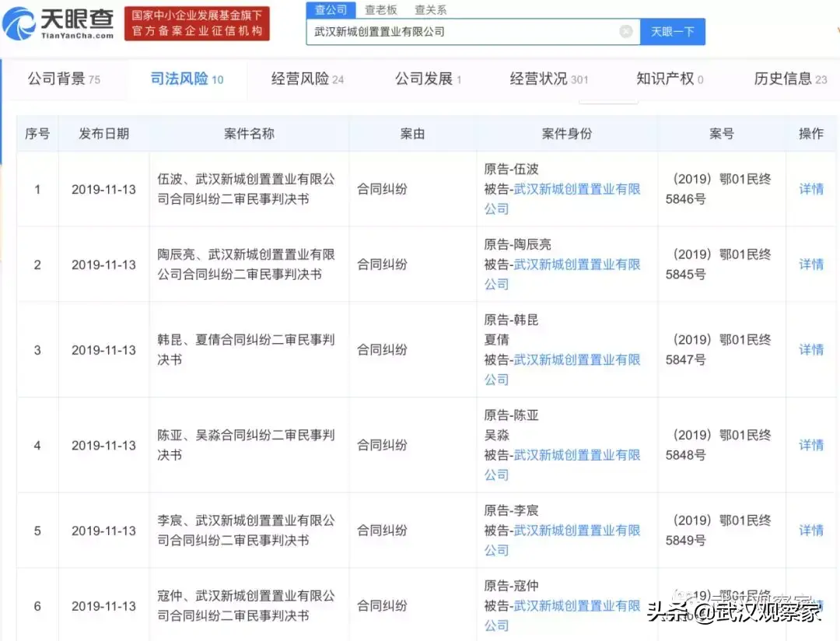Click defendant company link in row 3
840x641 pixels.
pos(562,370)
